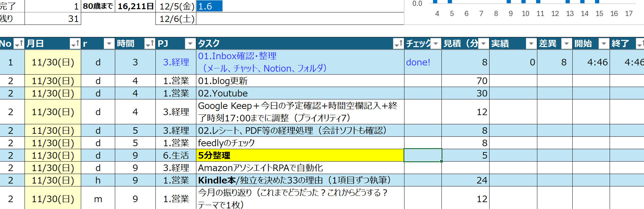
Task: Expand the PJ column filter dropdown
Action: [190, 44]
